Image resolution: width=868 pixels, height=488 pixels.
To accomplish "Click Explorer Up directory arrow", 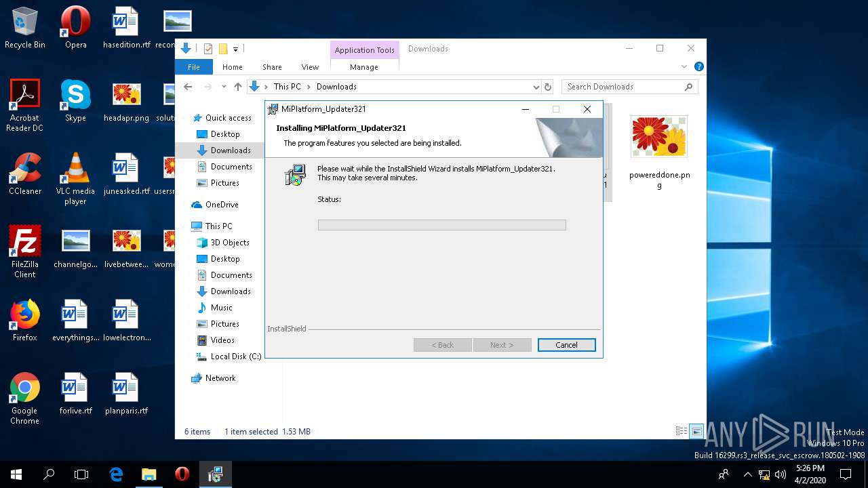I will point(237,87).
